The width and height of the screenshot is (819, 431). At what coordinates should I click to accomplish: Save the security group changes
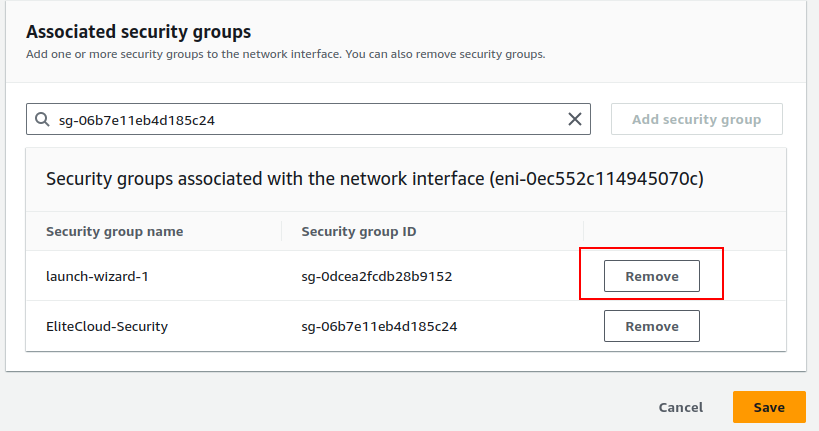coord(769,407)
